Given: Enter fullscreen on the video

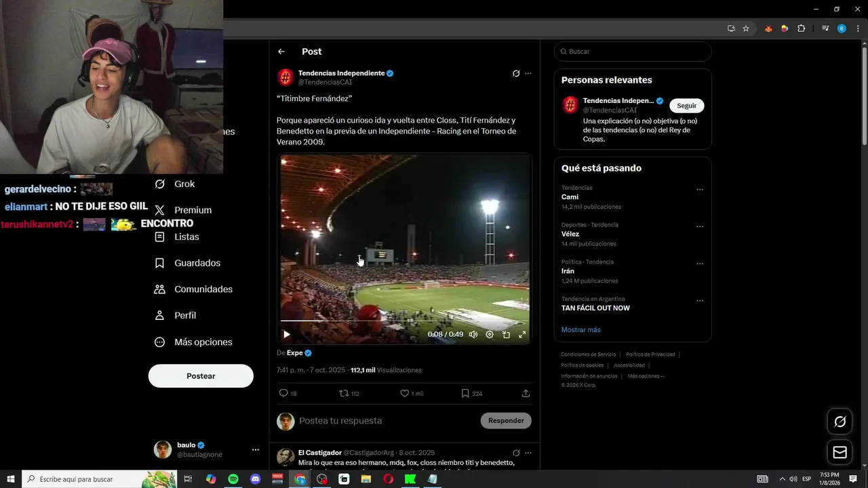Looking at the screenshot, I should [522, 334].
